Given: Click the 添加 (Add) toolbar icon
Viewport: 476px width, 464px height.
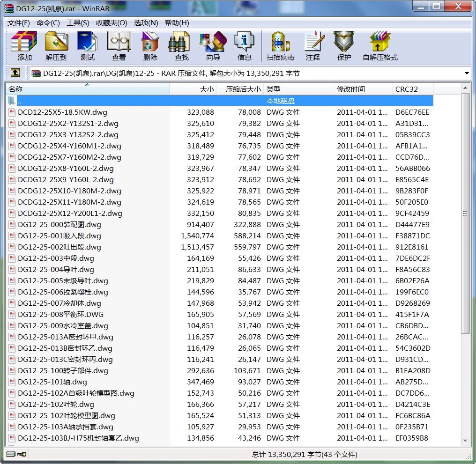Looking at the screenshot, I should [24, 46].
